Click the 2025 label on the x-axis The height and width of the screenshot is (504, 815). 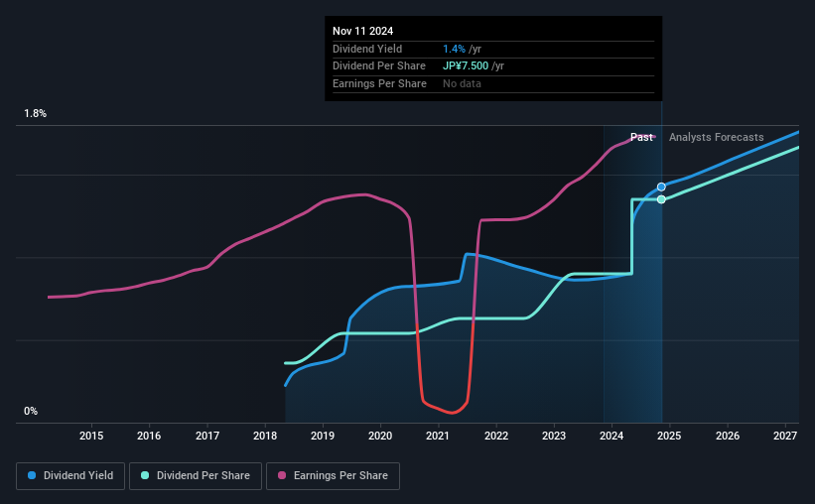pyautogui.click(x=669, y=436)
